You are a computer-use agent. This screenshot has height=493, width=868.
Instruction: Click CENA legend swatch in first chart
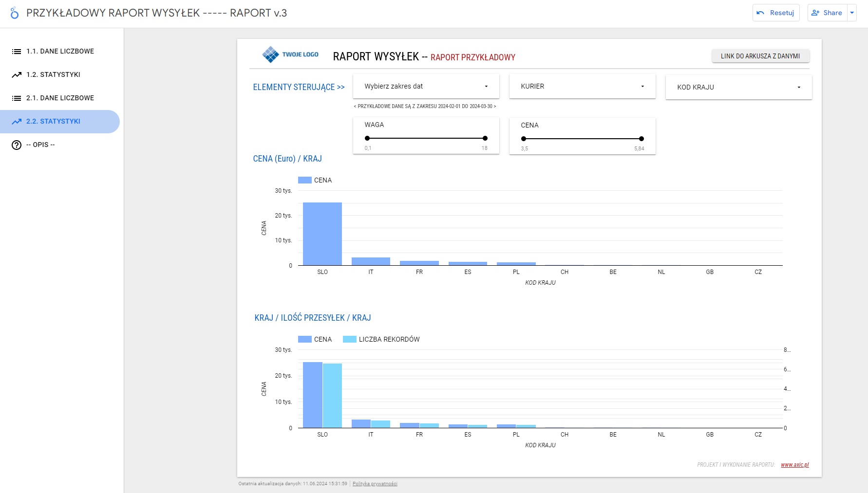pyautogui.click(x=305, y=180)
